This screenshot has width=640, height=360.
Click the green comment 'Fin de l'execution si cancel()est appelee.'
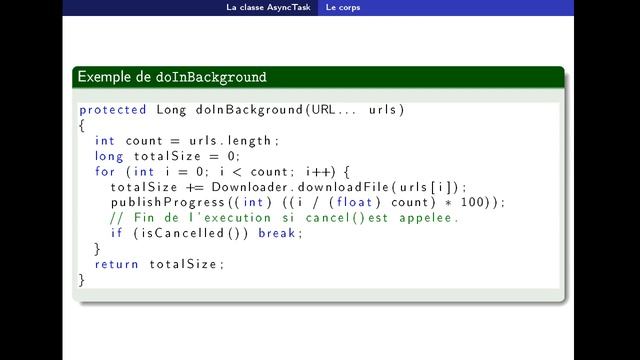284,218
